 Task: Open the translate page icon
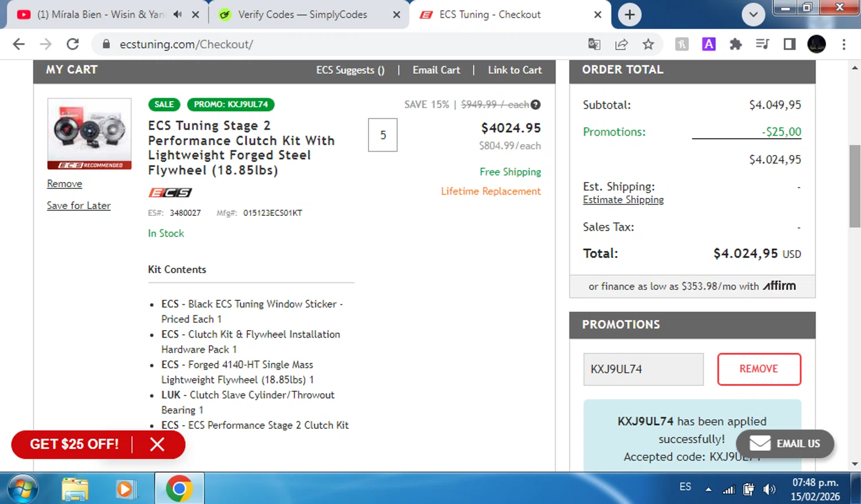pyautogui.click(x=594, y=44)
